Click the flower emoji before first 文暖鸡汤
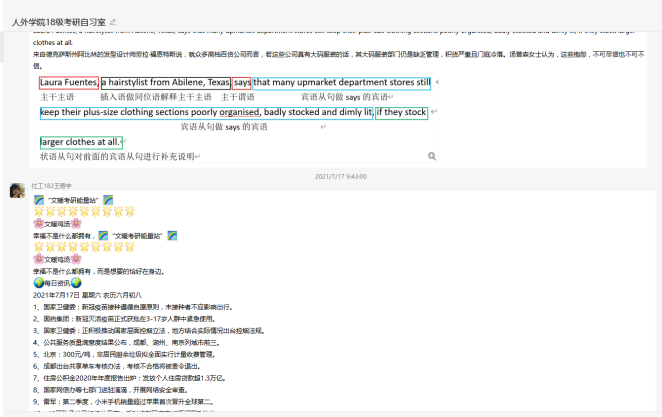662x417 pixels. (x=38, y=223)
